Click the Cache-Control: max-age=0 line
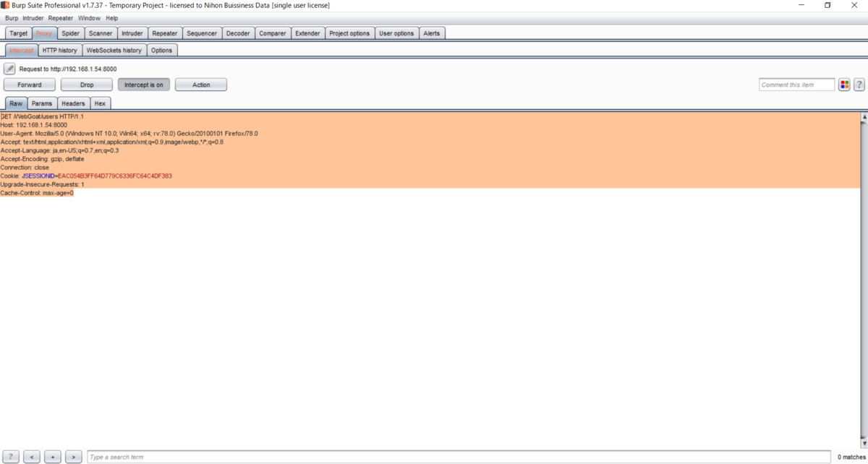This screenshot has height=464, width=868. pyautogui.click(x=37, y=193)
